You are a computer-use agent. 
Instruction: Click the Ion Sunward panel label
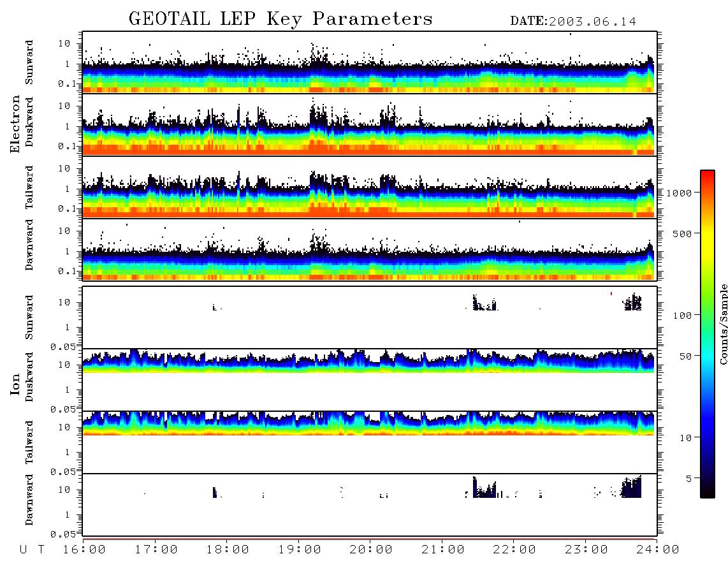pos(29,317)
